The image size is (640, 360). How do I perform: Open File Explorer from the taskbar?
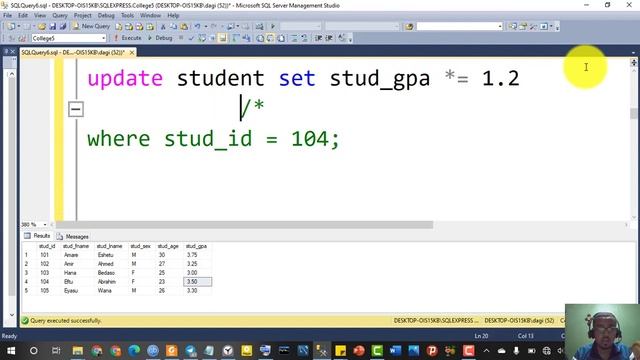click(x=78, y=351)
